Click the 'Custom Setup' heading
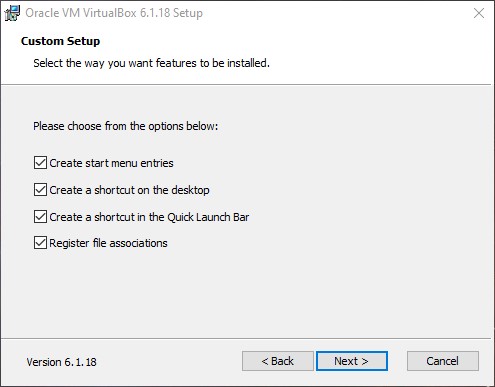495x387 pixels. 60,41
